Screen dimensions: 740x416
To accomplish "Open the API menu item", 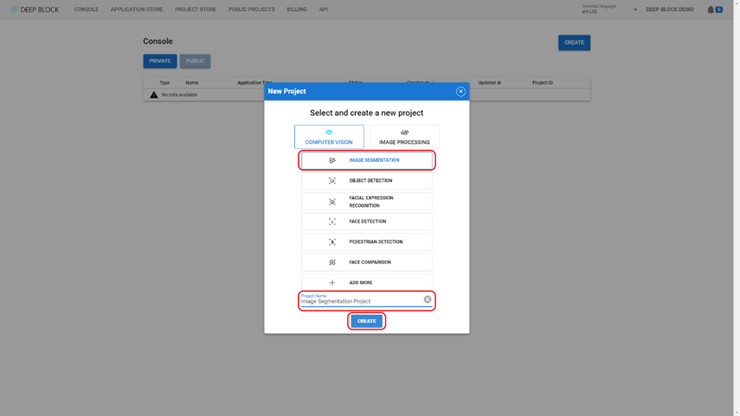I will click(323, 9).
